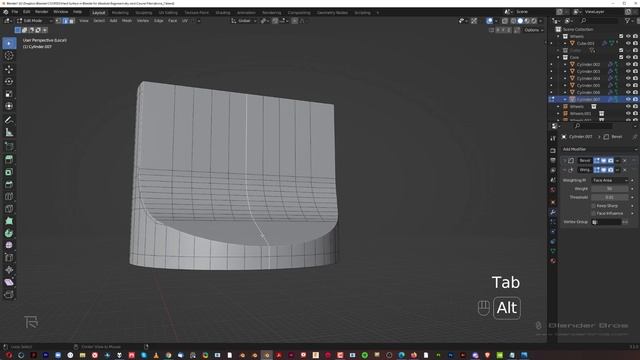Select the Inset Faces tool
The width and height of the screenshot is (640, 360).
(x=9, y=172)
